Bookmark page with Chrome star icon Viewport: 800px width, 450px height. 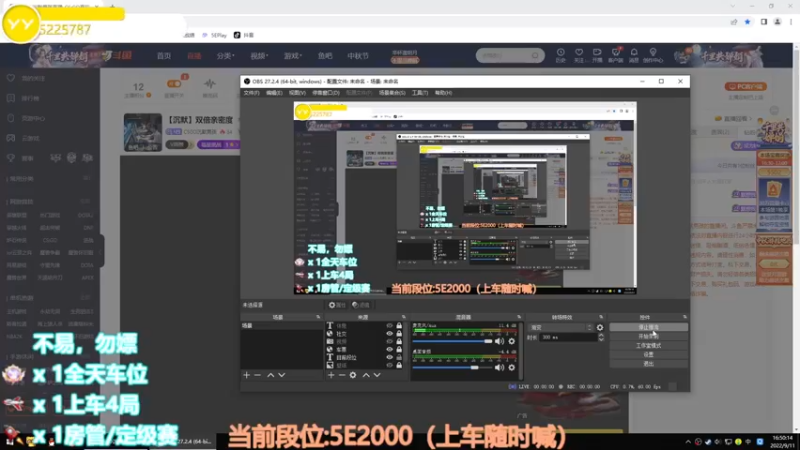coord(747,22)
